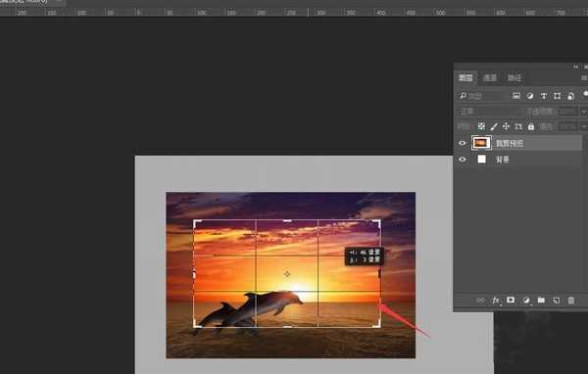Screen dimensions: 588x374
Task: Filter for pixel layers icon
Action: pyautogui.click(x=516, y=96)
